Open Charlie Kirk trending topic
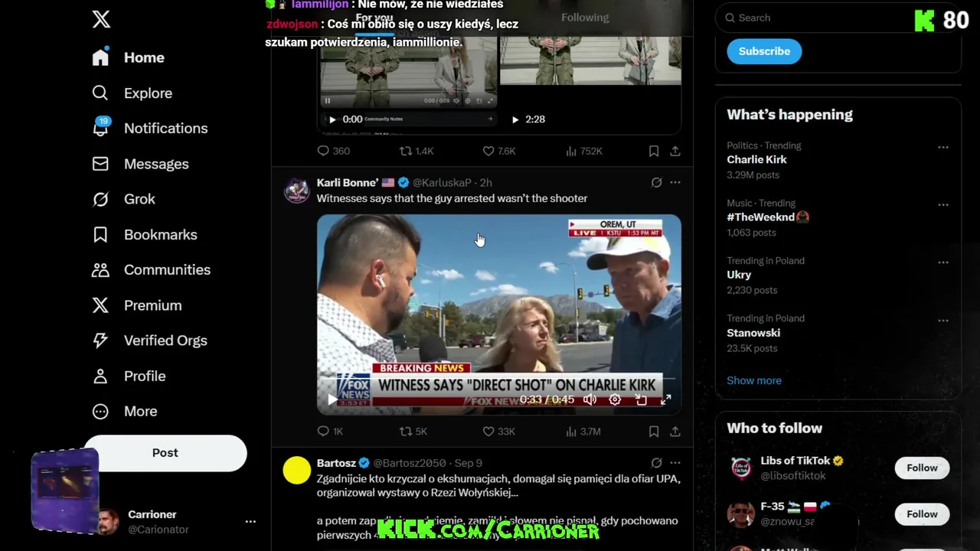The height and width of the screenshot is (551, 980). [756, 160]
